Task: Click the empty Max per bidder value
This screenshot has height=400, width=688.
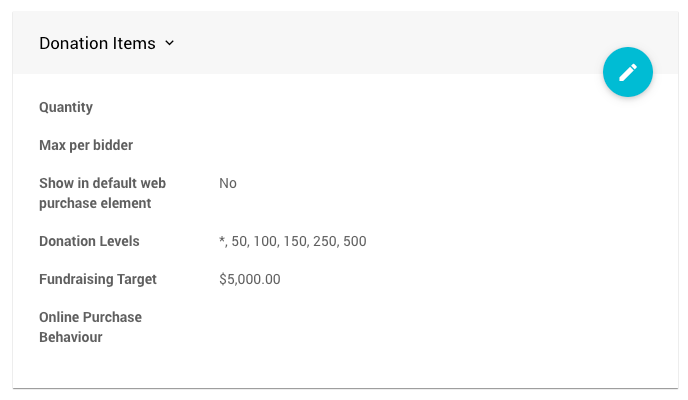Action: 300,145
